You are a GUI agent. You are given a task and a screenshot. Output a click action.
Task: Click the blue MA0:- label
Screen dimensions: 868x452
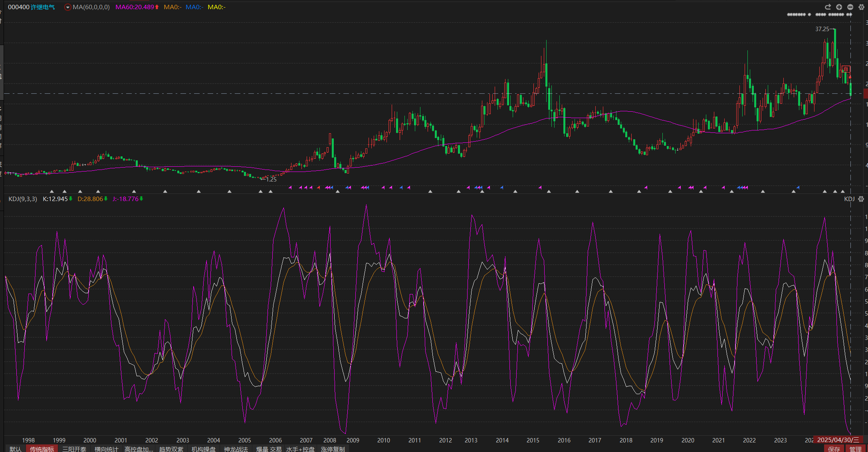194,7
